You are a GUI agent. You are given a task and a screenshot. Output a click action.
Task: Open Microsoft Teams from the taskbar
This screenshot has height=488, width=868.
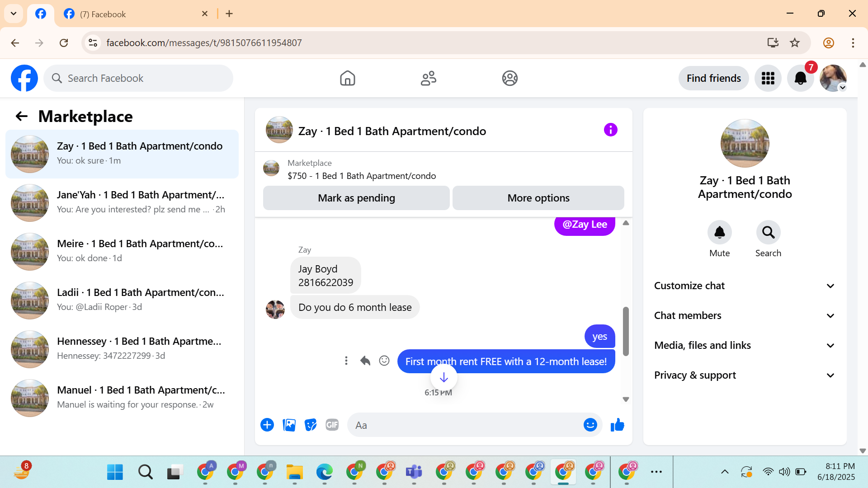point(414,472)
